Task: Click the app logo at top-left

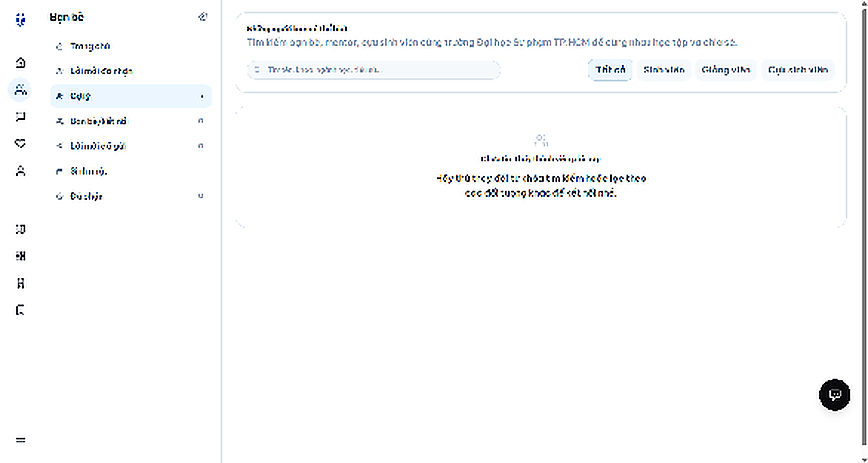Action: coord(20,19)
